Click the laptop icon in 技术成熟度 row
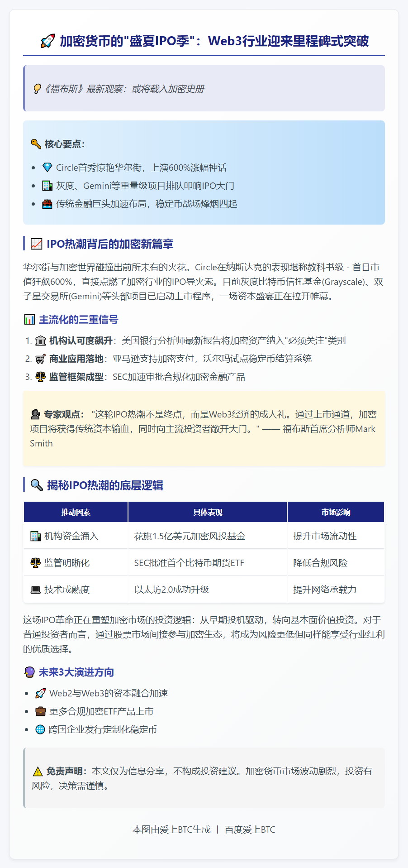 click(x=35, y=590)
